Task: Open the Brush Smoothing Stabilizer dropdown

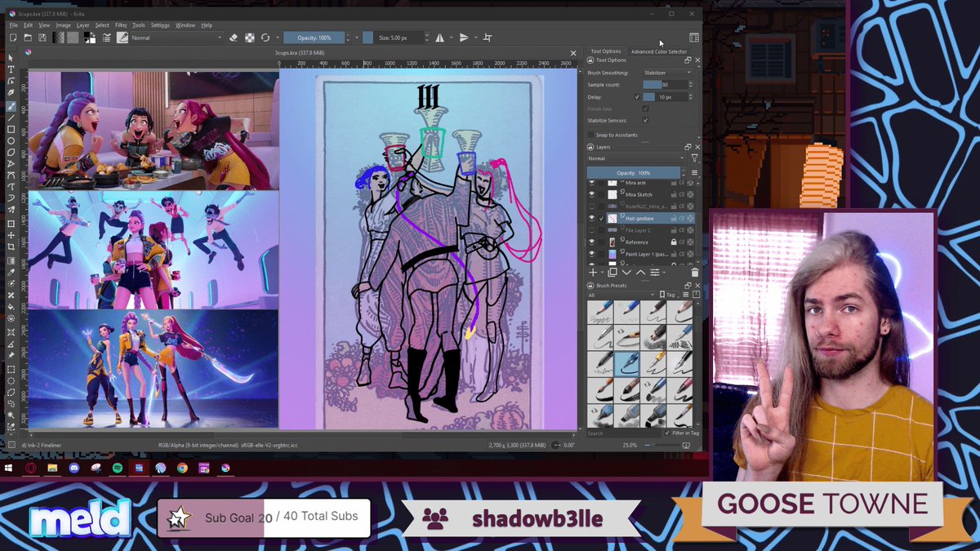Action: click(667, 73)
